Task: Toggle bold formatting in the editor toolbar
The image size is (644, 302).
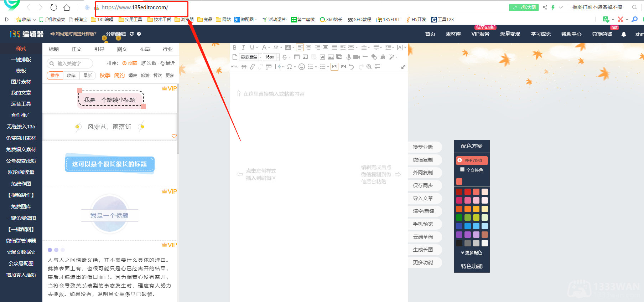Action: point(234,47)
